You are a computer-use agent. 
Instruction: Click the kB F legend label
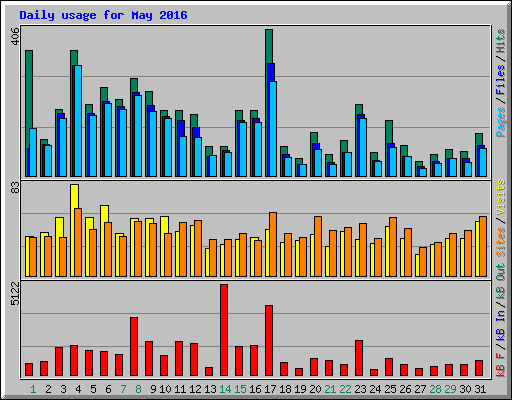[500, 365]
